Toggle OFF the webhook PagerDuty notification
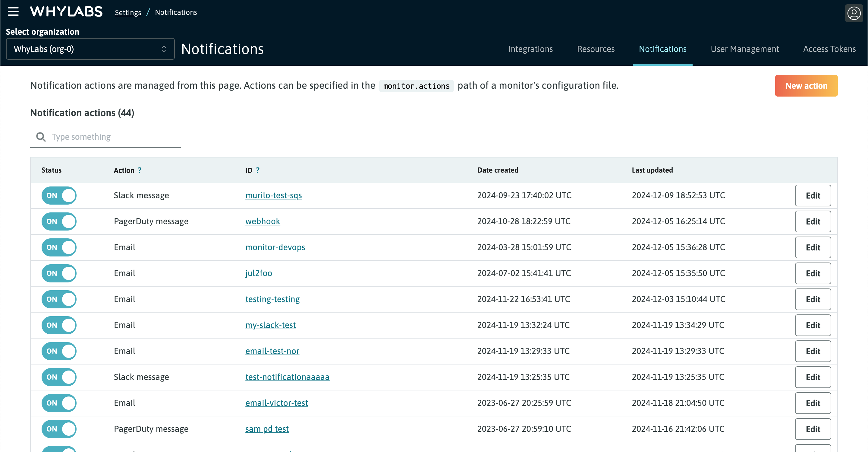 pos(59,221)
